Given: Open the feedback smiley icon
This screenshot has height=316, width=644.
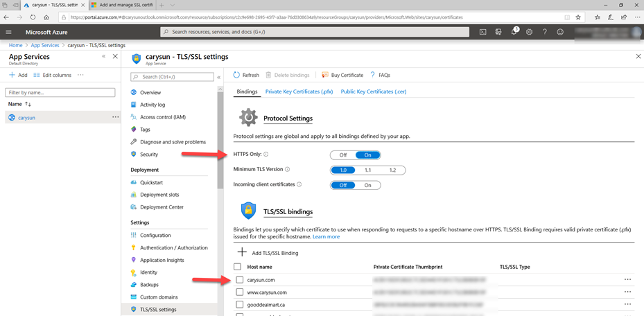Looking at the screenshot, I should [x=560, y=32].
